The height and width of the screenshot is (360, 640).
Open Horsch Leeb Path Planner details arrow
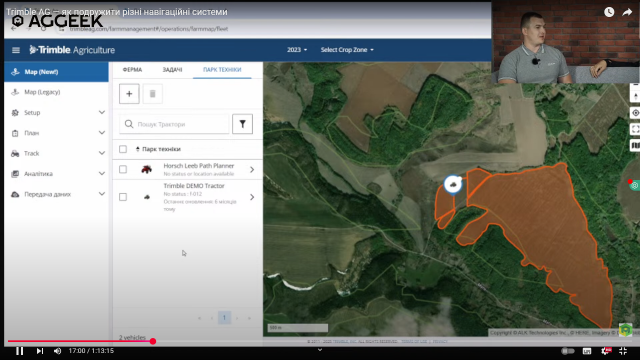click(x=252, y=169)
